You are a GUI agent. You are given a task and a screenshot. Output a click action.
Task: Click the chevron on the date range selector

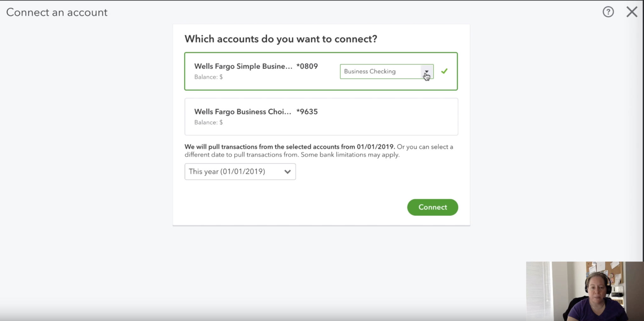(287, 172)
